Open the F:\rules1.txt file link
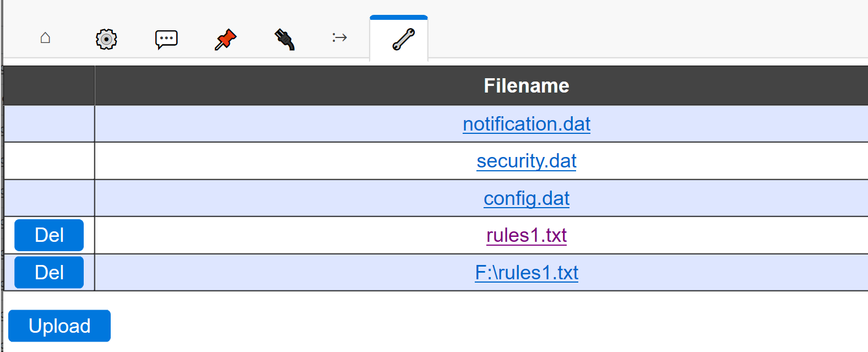Screen dimensions: 868x352 [x=527, y=272]
